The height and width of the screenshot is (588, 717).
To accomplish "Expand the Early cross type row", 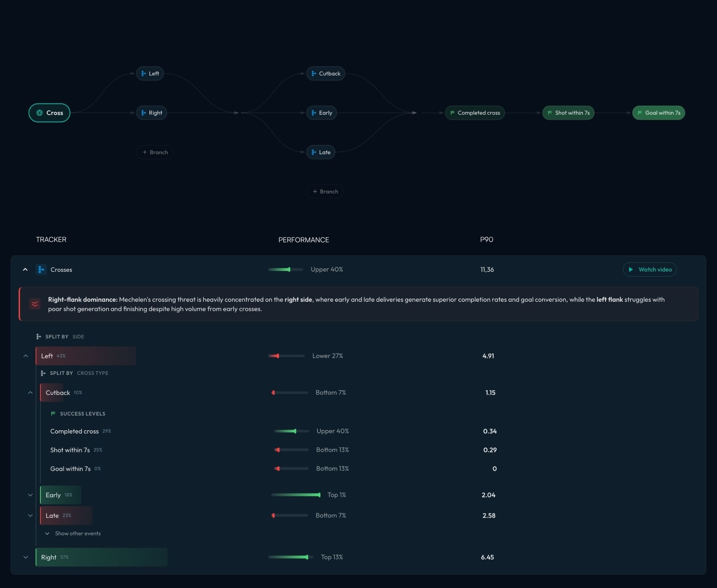I will 30,495.
